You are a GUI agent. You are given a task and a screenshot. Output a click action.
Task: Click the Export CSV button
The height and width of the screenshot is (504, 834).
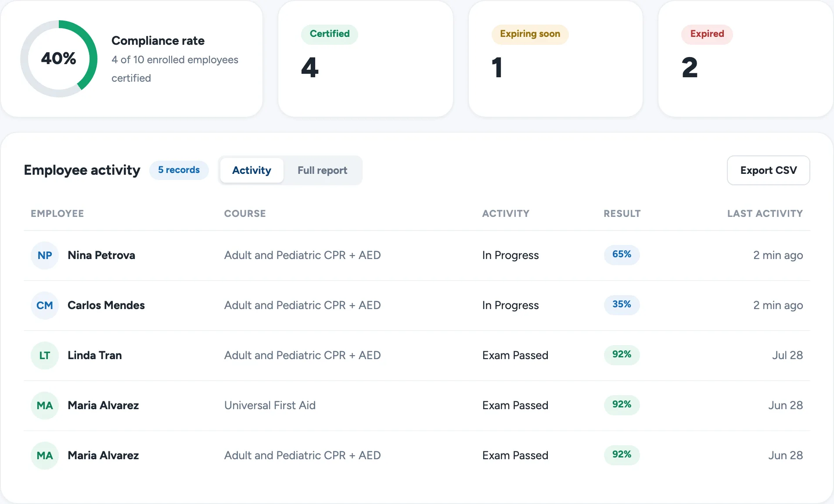point(768,170)
